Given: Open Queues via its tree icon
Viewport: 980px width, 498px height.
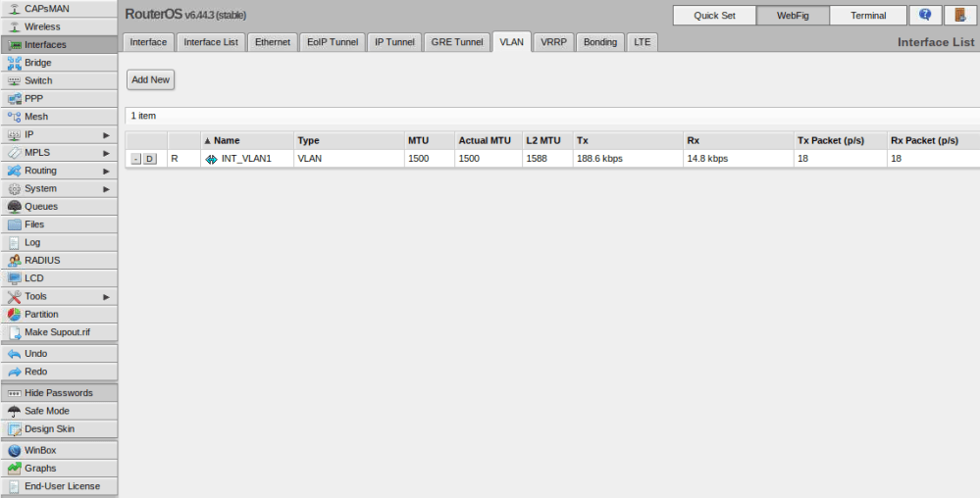Looking at the screenshot, I should [15, 207].
